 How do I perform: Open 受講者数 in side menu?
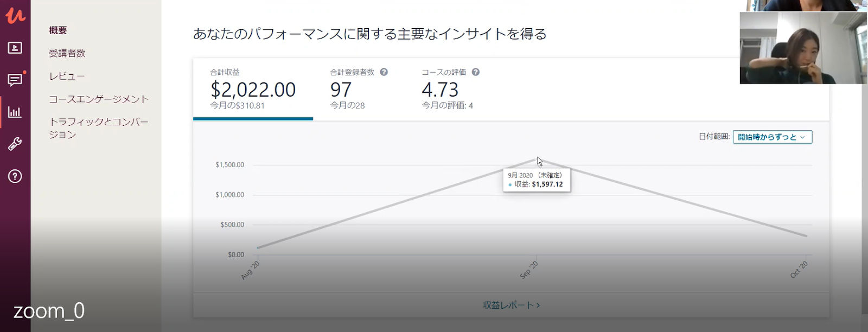(67, 53)
